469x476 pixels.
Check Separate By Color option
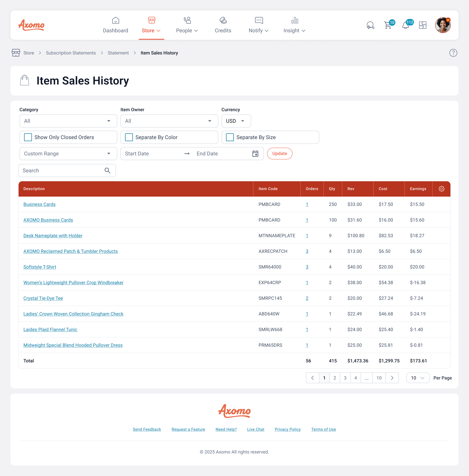129,137
